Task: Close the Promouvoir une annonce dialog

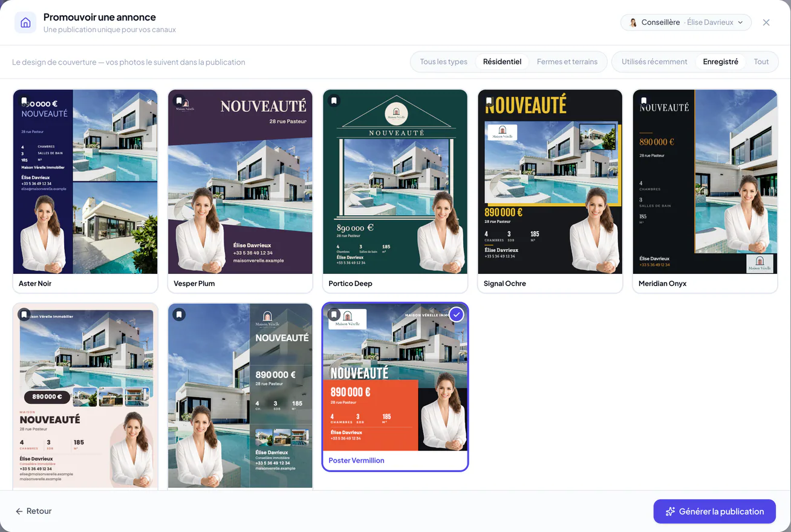Action: click(766, 22)
